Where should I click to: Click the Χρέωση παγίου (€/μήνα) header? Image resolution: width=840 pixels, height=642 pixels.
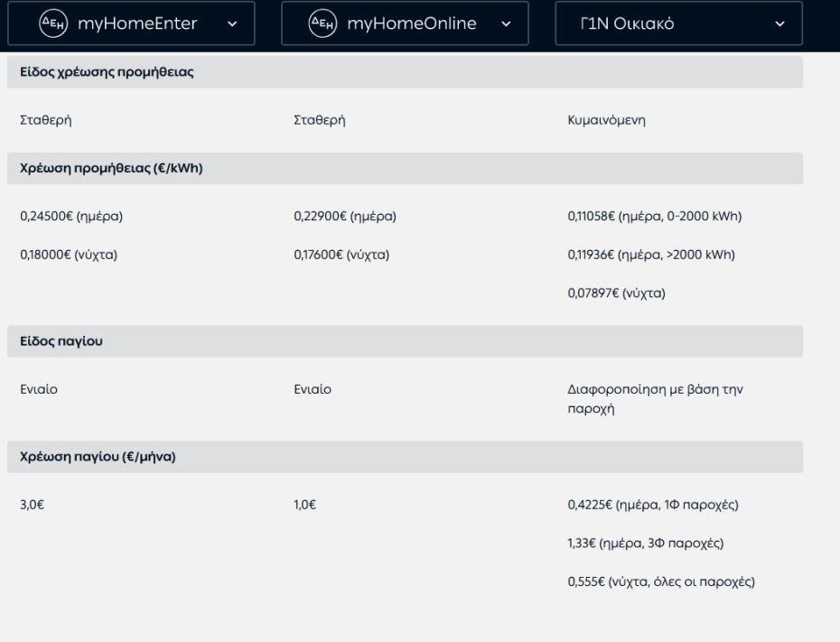[98, 457]
